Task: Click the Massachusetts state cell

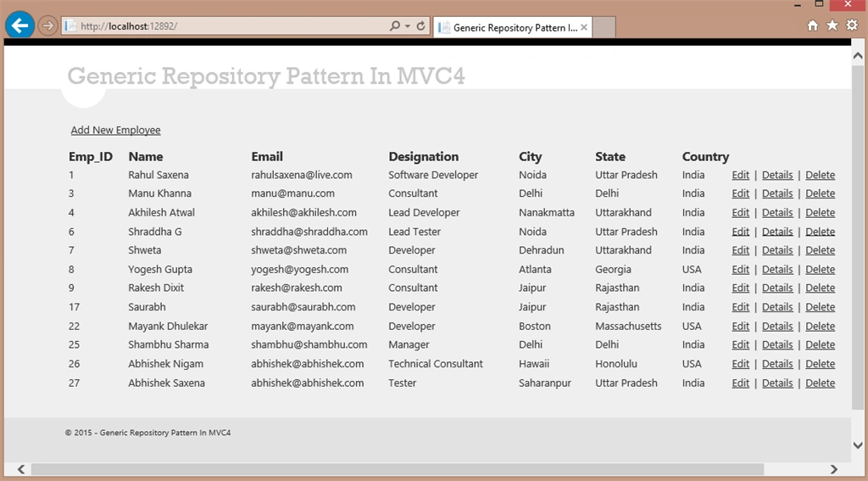Action: click(x=628, y=327)
